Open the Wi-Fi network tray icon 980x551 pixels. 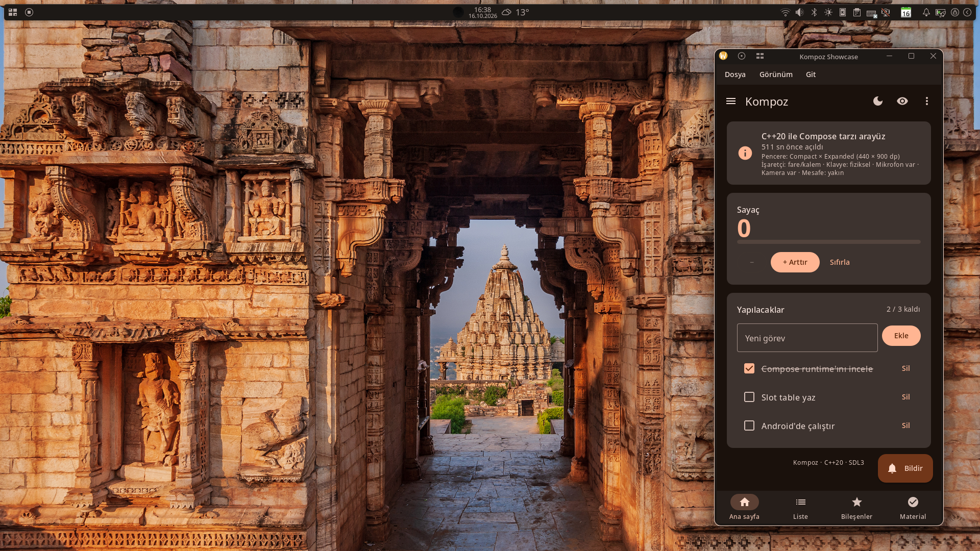tap(786, 12)
